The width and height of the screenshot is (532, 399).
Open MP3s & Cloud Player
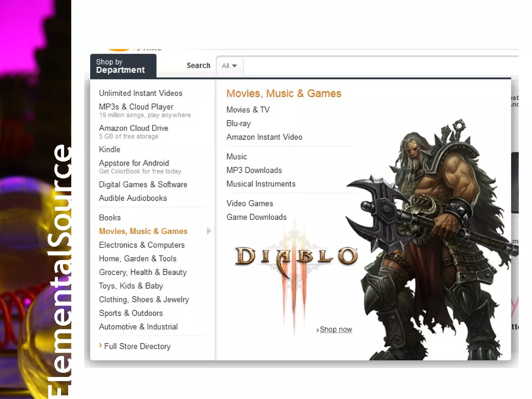click(x=136, y=107)
